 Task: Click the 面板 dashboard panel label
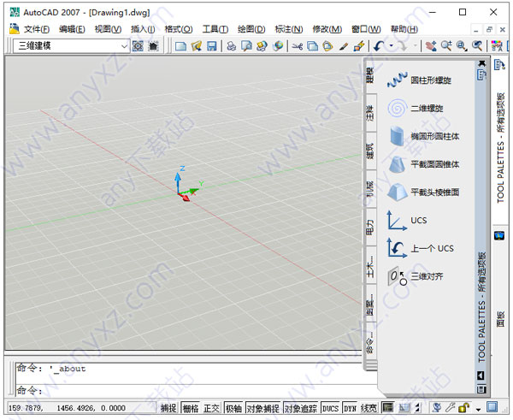click(x=500, y=319)
